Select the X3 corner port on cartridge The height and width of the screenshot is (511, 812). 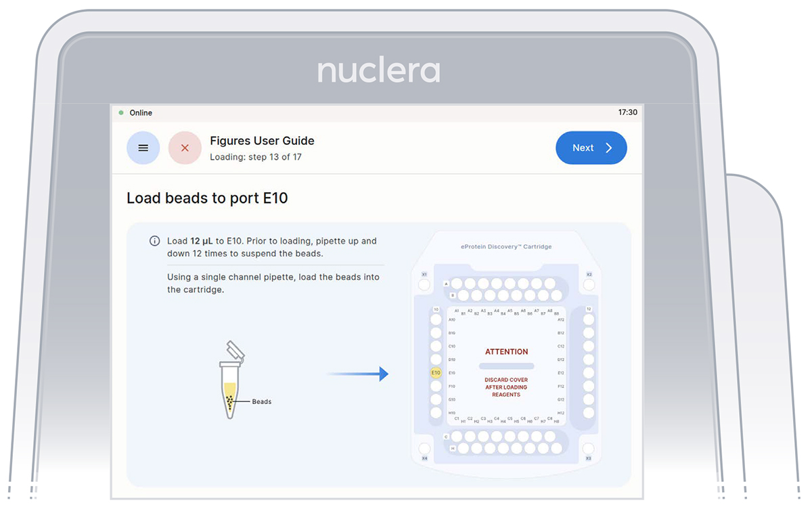point(589,448)
